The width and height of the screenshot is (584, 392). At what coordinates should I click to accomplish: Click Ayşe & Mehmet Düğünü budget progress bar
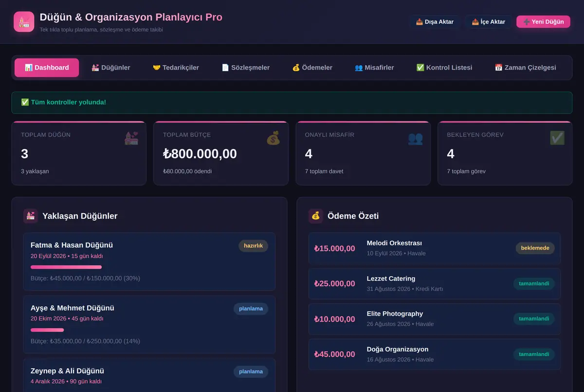tap(47, 330)
